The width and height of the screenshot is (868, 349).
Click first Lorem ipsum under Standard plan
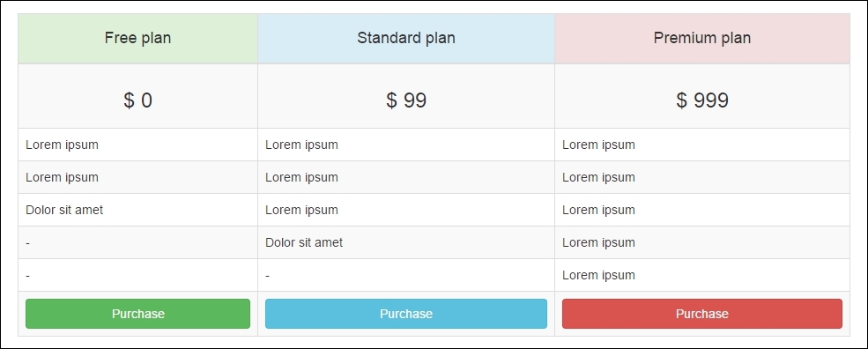301,145
